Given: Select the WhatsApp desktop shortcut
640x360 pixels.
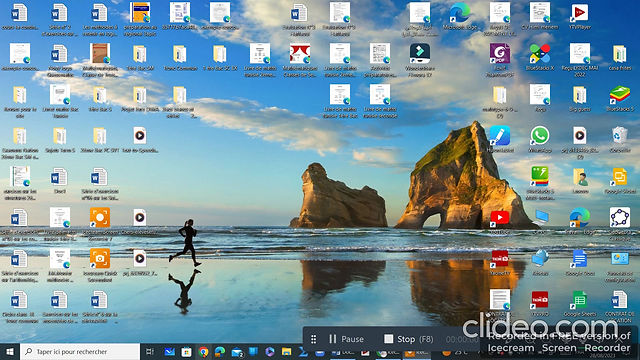Looking at the screenshot, I should [540, 140].
